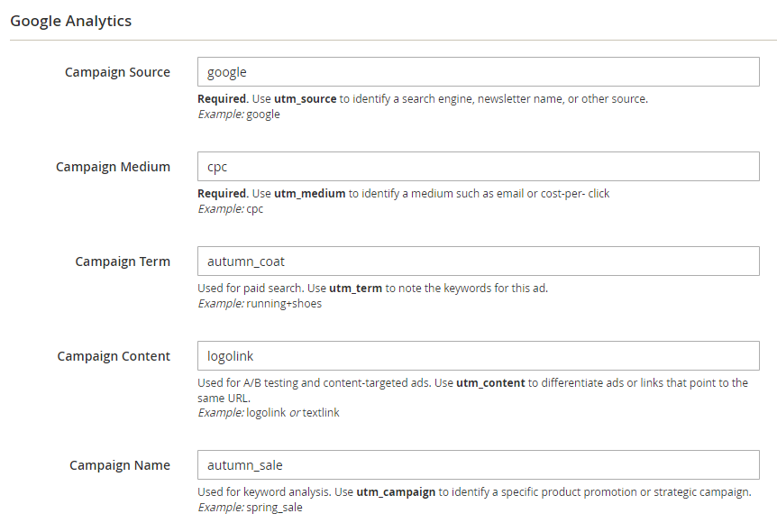Click the bold utm_term text in hint
This screenshot has height=532, width=777.
355,288
